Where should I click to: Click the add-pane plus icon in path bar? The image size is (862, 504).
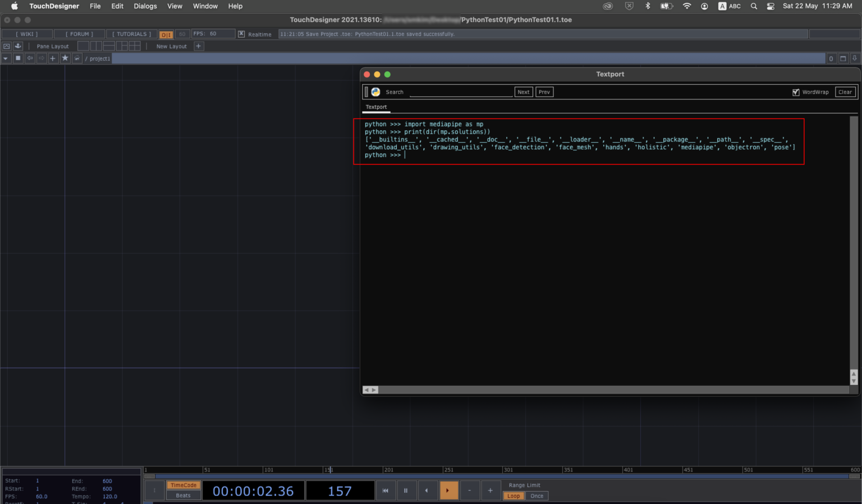[x=53, y=58]
